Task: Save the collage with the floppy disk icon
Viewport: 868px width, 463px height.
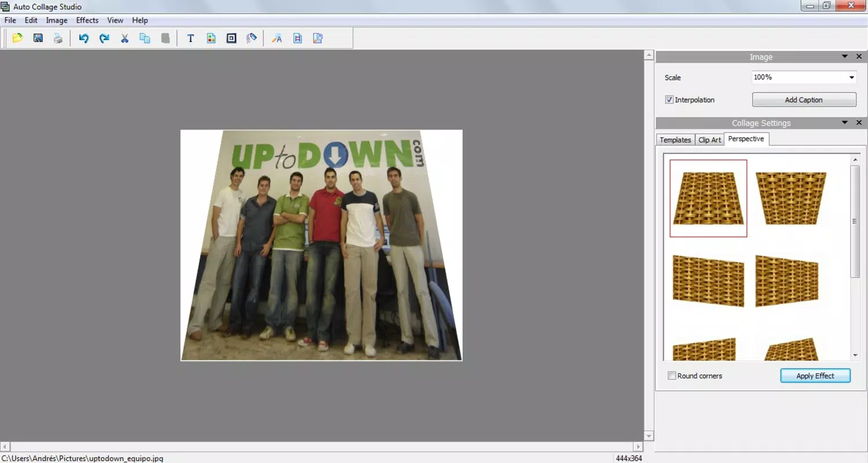Action: [38, 38]
